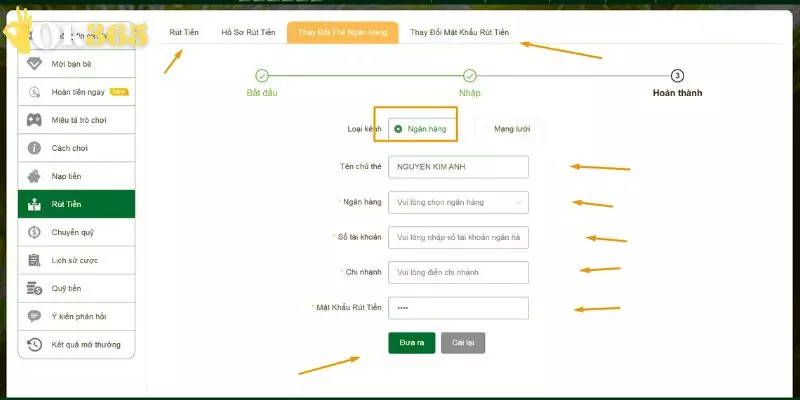Click the gray Cài lại reset button
The image size is (800, 400).
tap(462, 342)
